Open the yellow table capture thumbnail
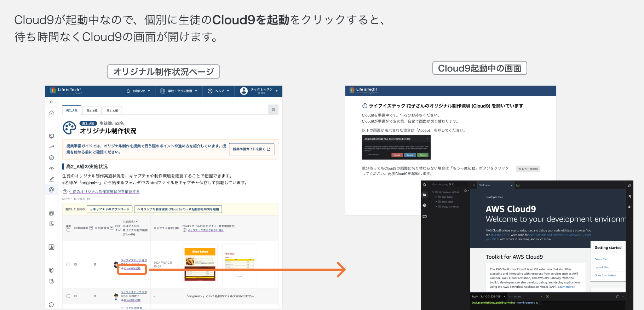Screen dimensions: 644x310 (240, 264)
